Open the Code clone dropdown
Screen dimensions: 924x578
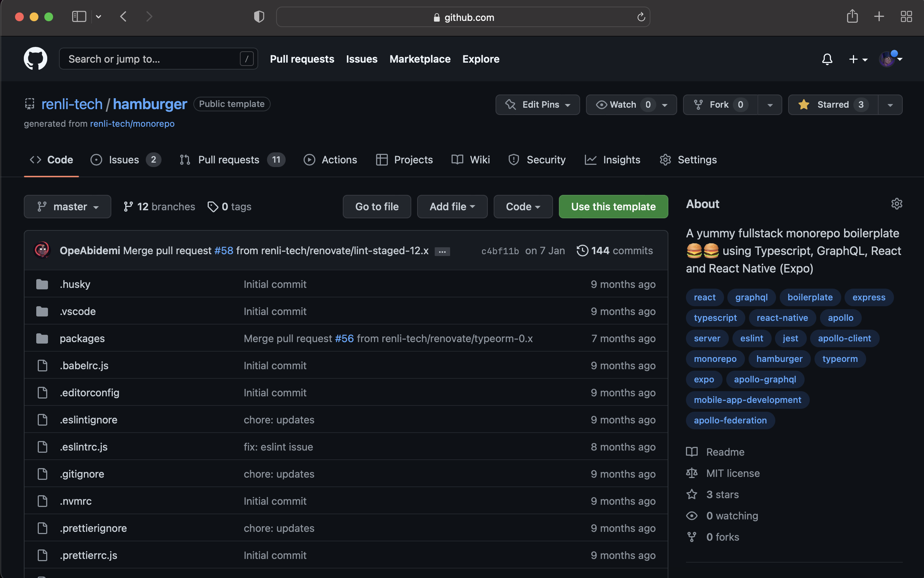(523, 207)
